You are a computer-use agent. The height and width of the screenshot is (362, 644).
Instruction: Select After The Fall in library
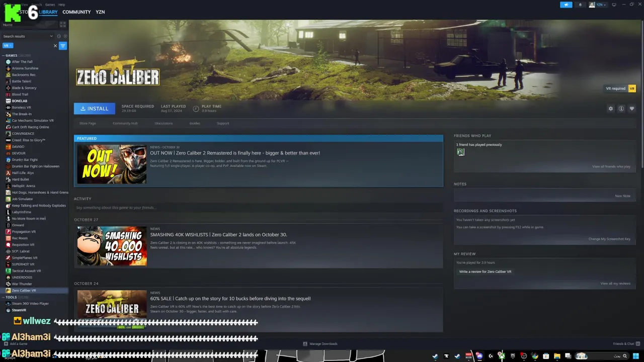(22, 62)
